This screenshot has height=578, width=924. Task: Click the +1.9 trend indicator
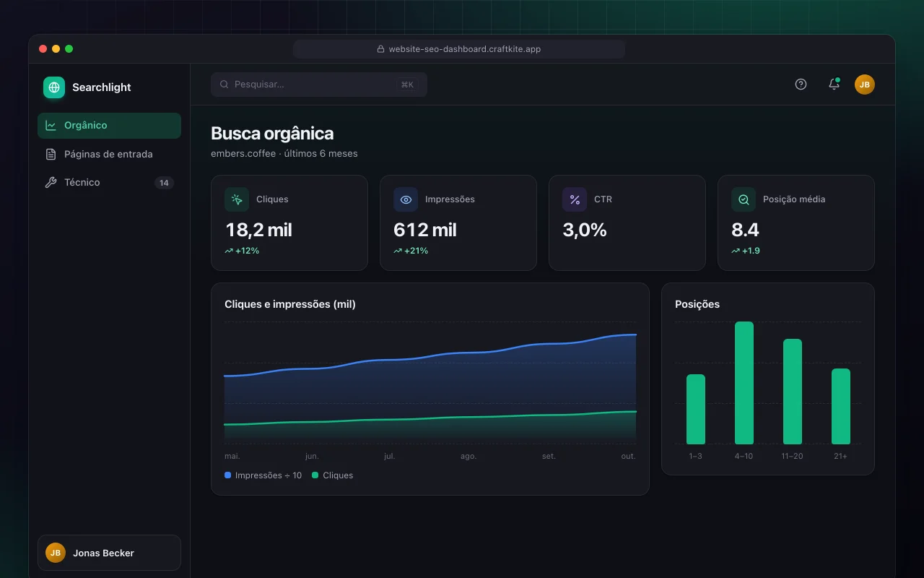(x=746, y=251)
